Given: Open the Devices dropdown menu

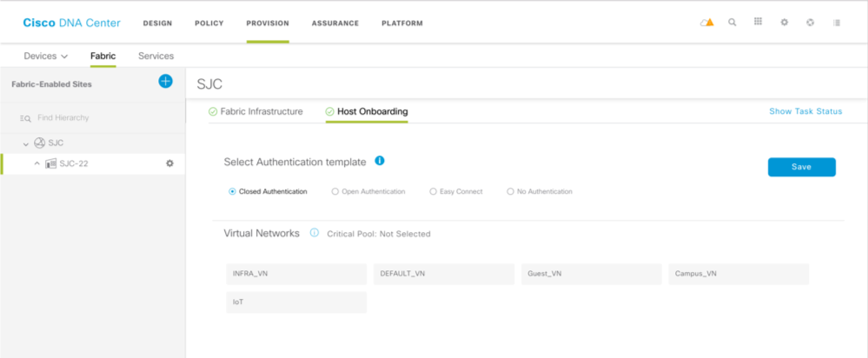Looking at the screenshot, I should (x=46, y=56).
